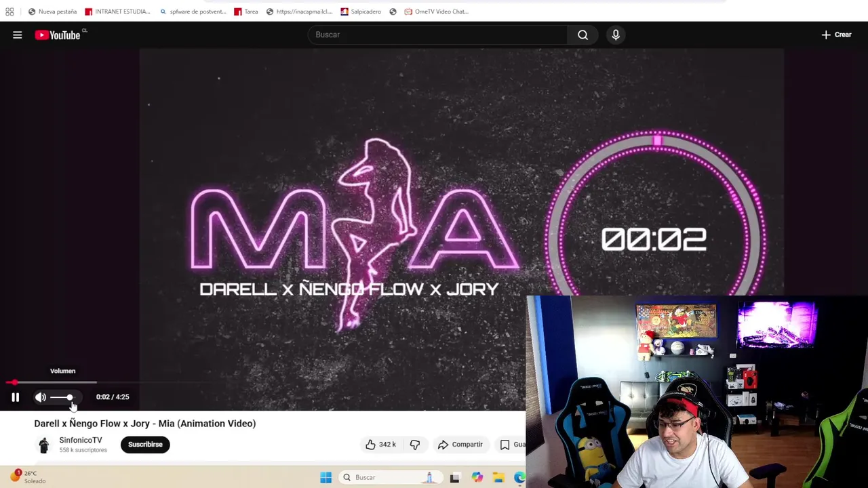Open the 'Nueva pestaña' bookmark
The height and width of the screenshot is (488, 868).
(52, 12)
